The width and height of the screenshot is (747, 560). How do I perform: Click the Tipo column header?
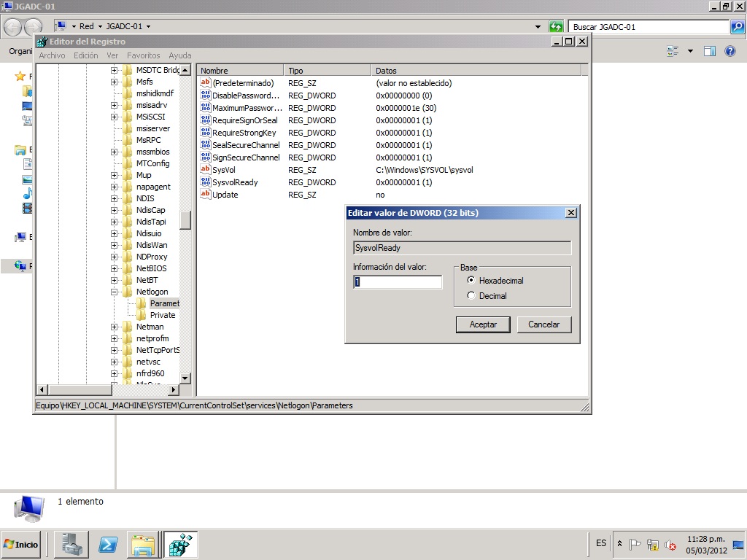(328, 71)
